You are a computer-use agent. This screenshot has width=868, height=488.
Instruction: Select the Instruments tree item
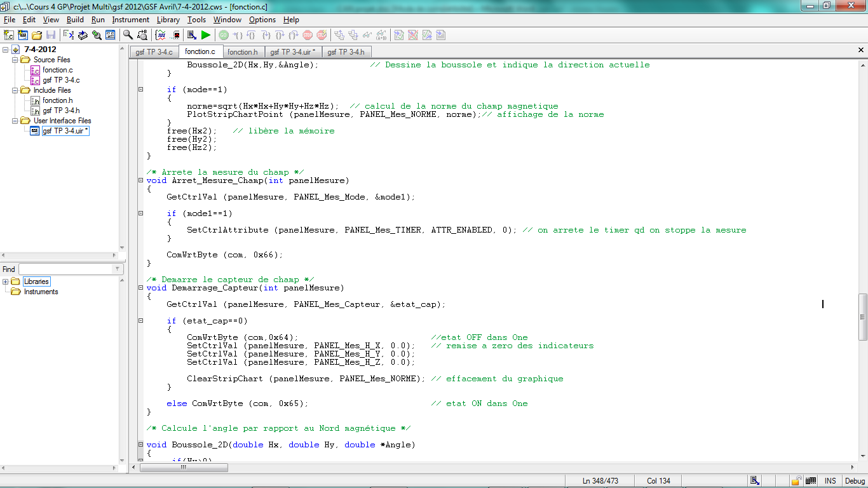41,292
